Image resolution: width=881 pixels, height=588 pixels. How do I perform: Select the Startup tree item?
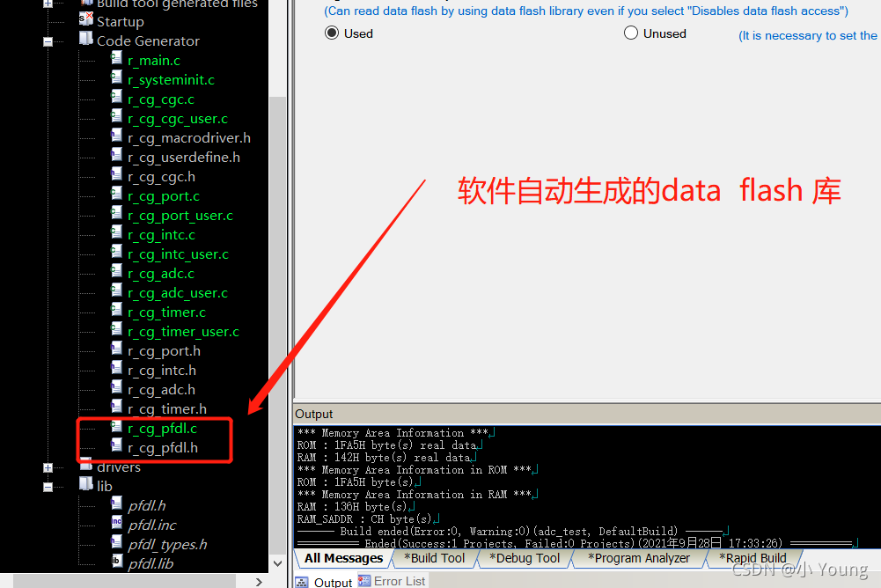pos(121,21)
